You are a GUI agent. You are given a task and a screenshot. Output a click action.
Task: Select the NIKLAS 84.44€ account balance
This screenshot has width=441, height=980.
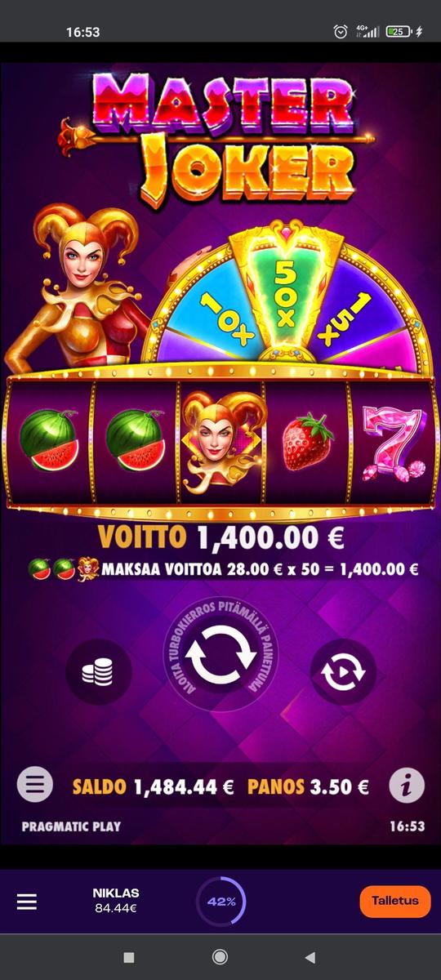click(115, 900)
